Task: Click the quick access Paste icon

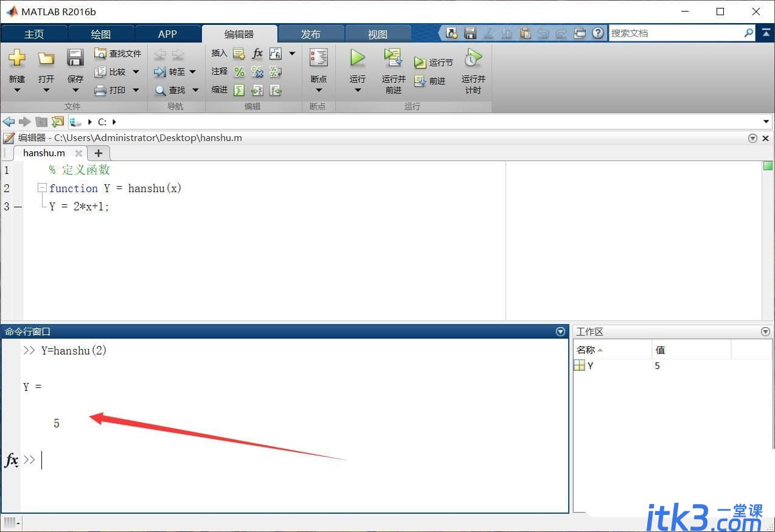Action: pyautogui.click(x=526, y=33)
